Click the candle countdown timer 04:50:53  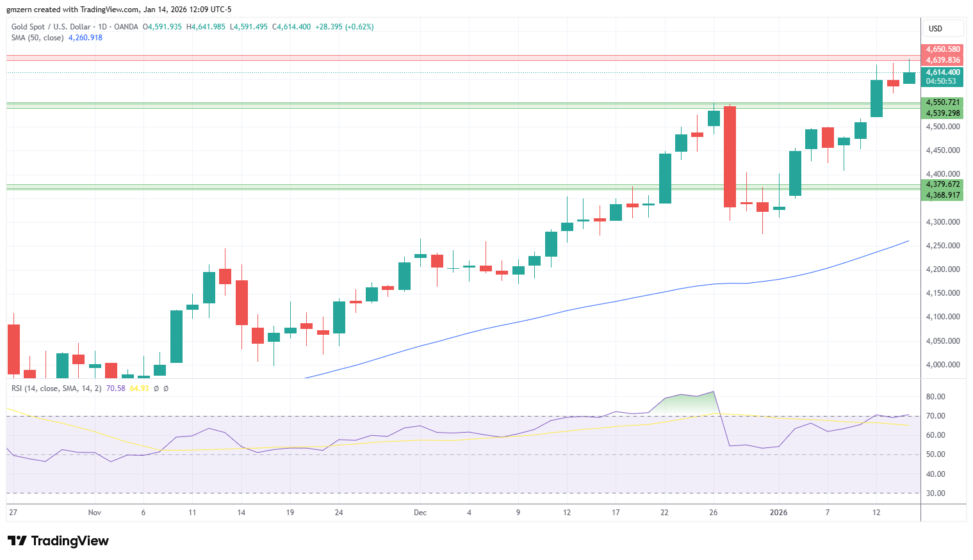[x=942, y=81]
